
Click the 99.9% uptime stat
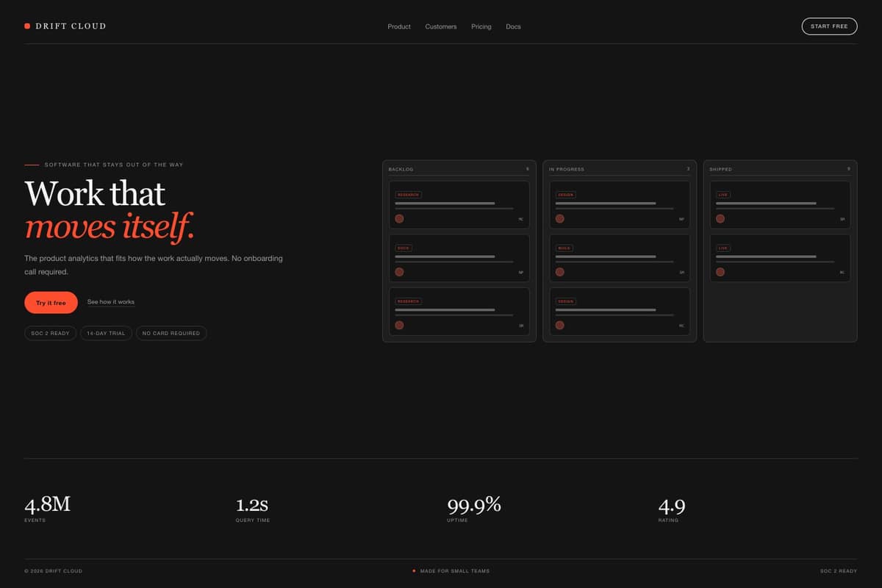click(474, 504)
